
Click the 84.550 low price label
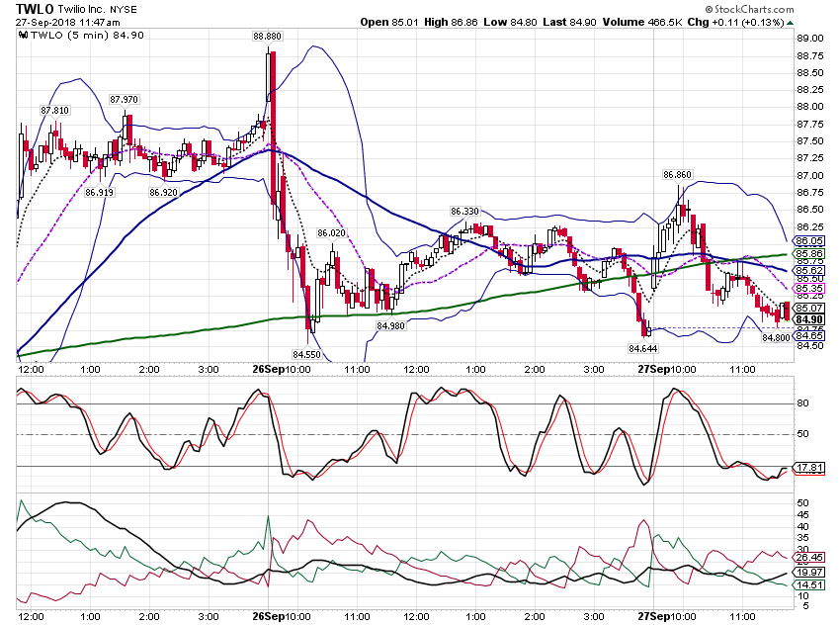(306, 354)
